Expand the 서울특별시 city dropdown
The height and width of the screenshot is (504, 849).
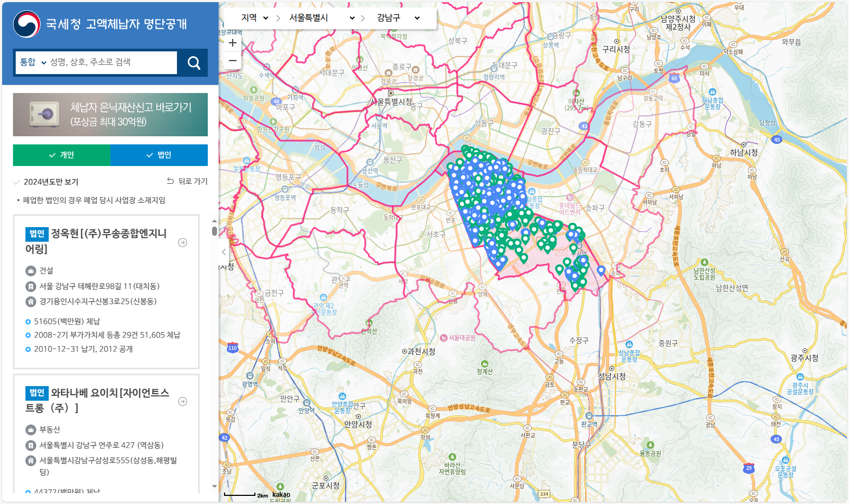[x=321, y=18]
